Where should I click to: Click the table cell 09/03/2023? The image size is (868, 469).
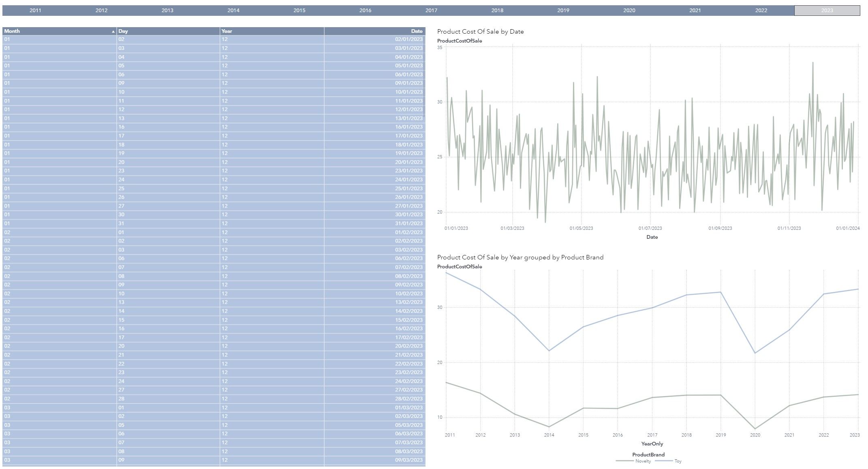tap(408, 460)
